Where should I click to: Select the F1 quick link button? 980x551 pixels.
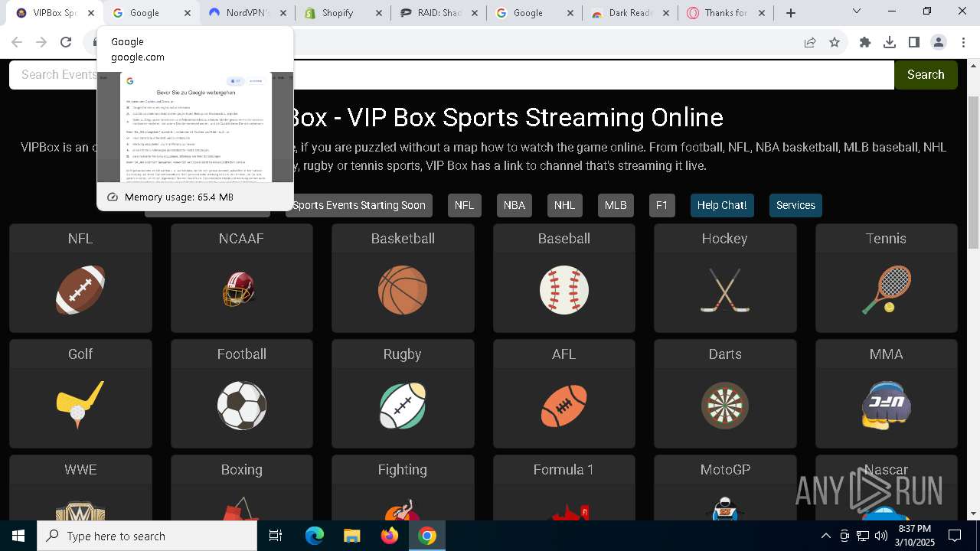coord(662,205)
